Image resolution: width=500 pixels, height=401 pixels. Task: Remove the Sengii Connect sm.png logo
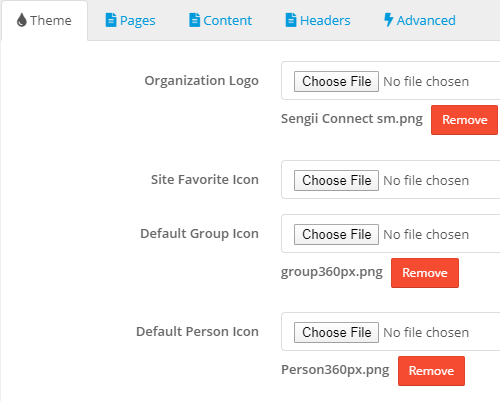(464, 120)
